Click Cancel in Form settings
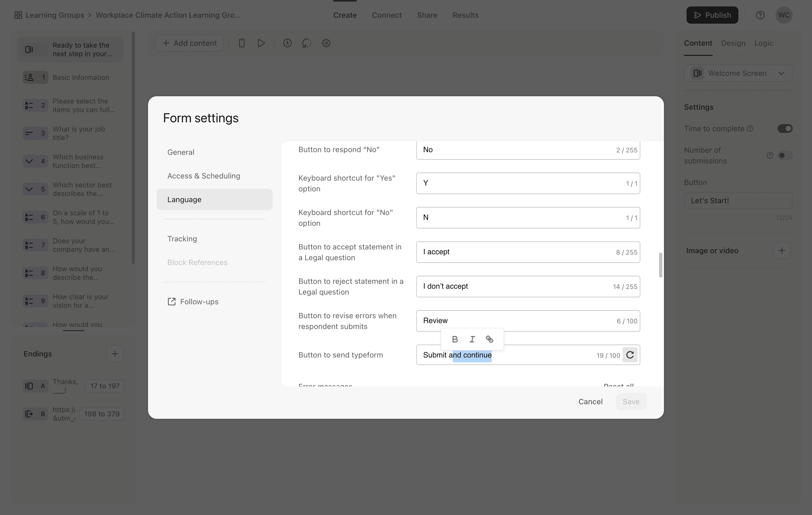812x515 pixels. [590, 401]
